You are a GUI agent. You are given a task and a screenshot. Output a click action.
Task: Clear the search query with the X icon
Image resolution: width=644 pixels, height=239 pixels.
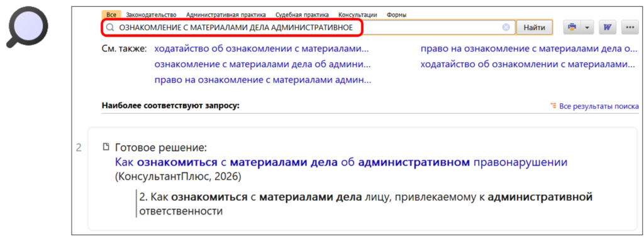[x=506, y=28]
